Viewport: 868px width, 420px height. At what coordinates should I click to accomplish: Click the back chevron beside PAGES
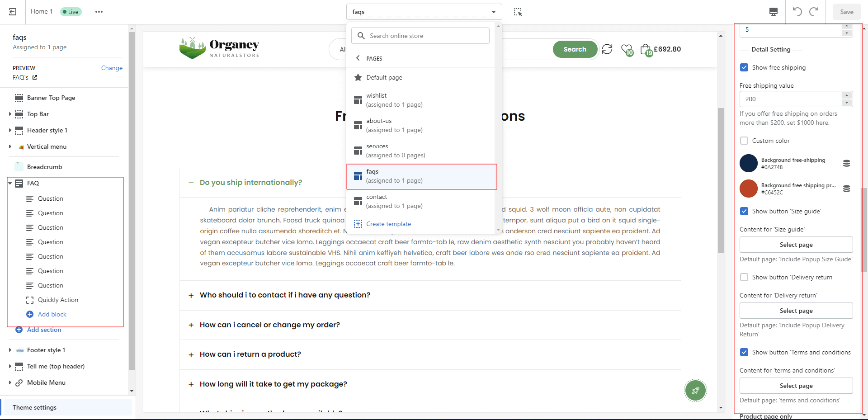(358, 58)
